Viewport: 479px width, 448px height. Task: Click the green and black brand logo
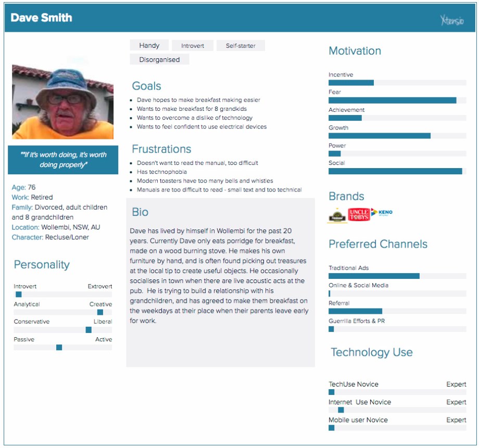337,215
